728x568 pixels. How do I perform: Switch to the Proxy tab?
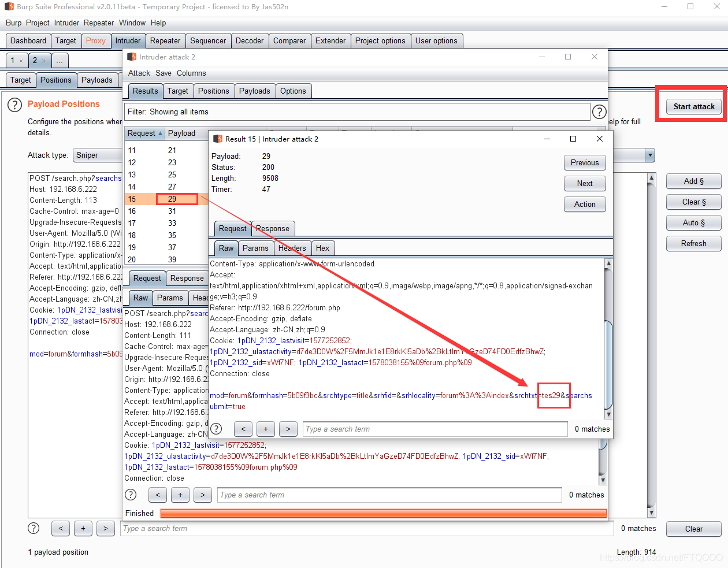pyautogui.click(x=95, y=41)
